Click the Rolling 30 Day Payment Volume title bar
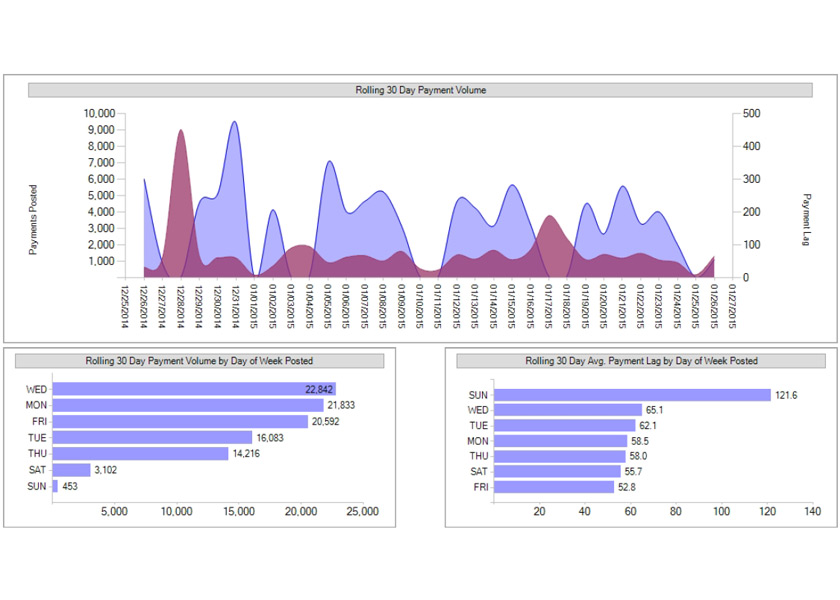The width and height of the screenshot is (840, 600). 420,90
